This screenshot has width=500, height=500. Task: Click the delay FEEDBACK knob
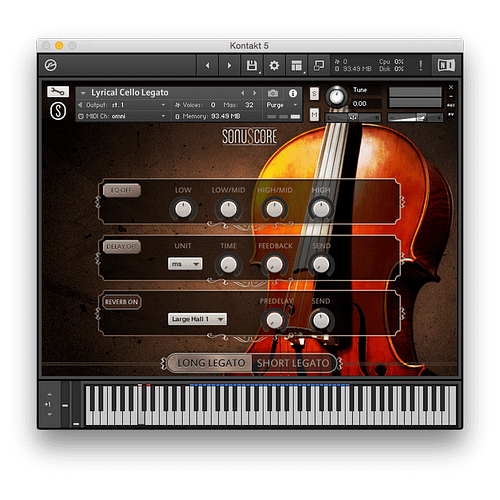point(274,265)
